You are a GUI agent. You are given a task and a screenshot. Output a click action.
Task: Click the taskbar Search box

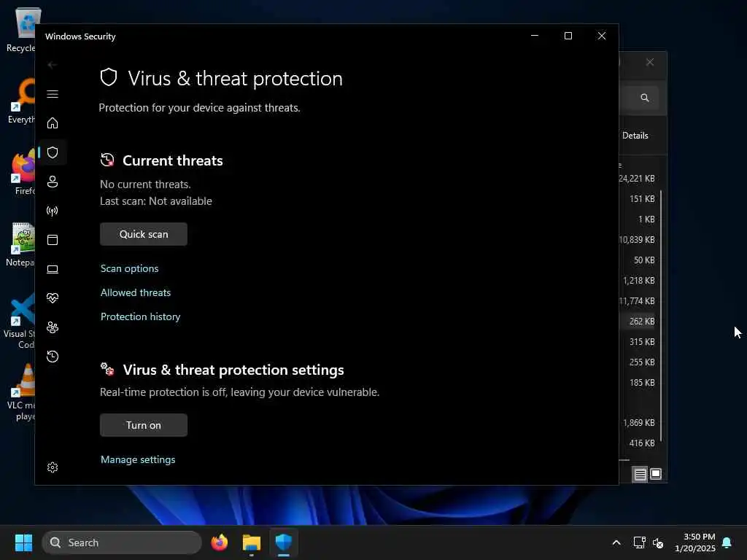point(122,542)
